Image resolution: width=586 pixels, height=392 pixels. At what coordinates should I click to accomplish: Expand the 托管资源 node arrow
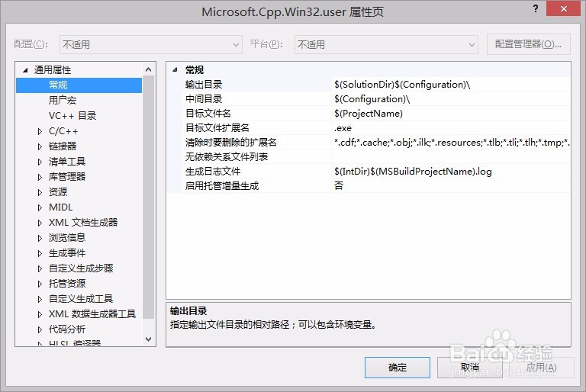tap(40, 284)
